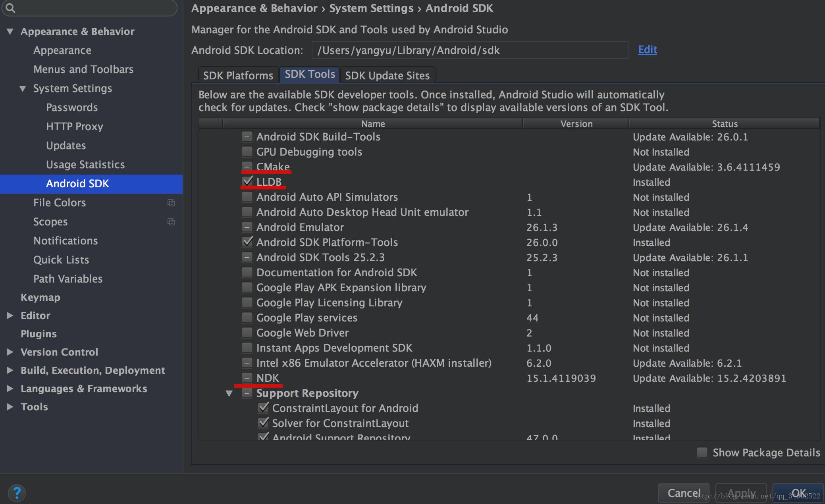Click the Android Auto Desktop Head Unit emulator name
This screenshot has width=825, height=504.
pyautogui.click(x=362, y=212)
